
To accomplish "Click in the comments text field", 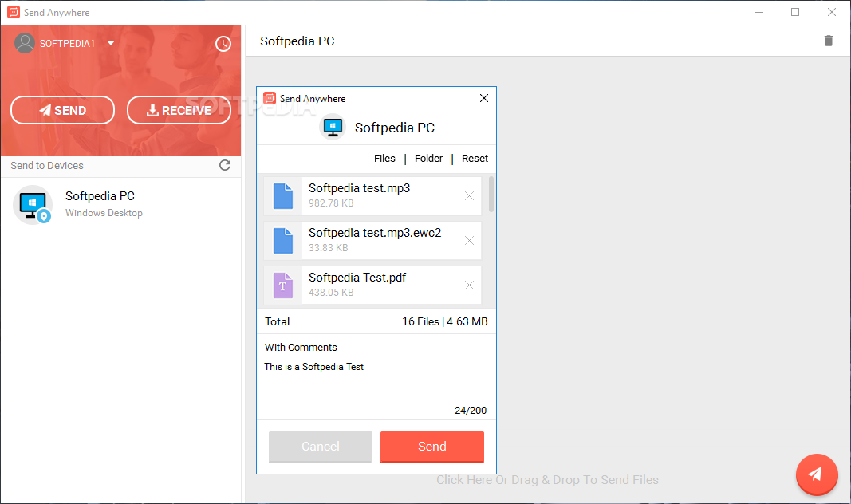I will pyautogui.click(x=376, y=385).
